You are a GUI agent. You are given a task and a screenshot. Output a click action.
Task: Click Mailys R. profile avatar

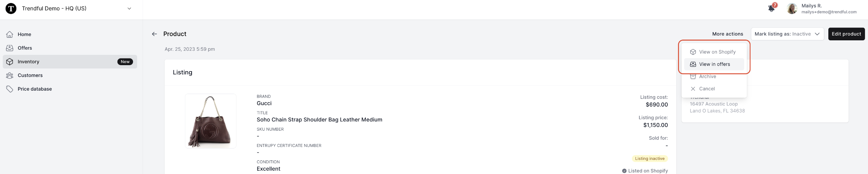[792, 9]
